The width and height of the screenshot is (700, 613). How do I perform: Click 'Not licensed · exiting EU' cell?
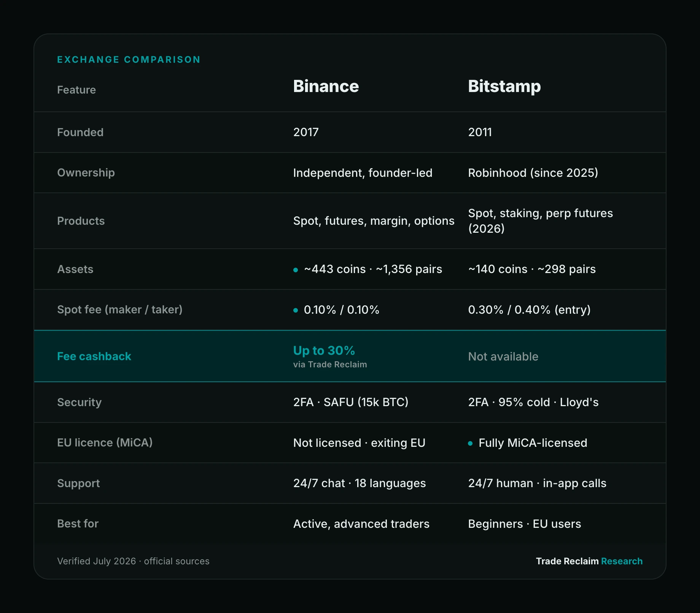(x=360, y=443)
